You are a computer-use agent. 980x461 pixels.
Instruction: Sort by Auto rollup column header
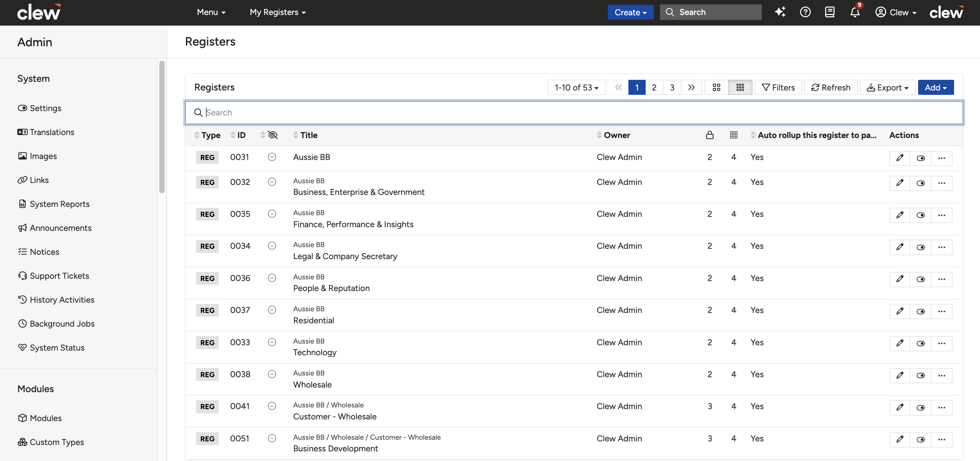coord(813,135)
